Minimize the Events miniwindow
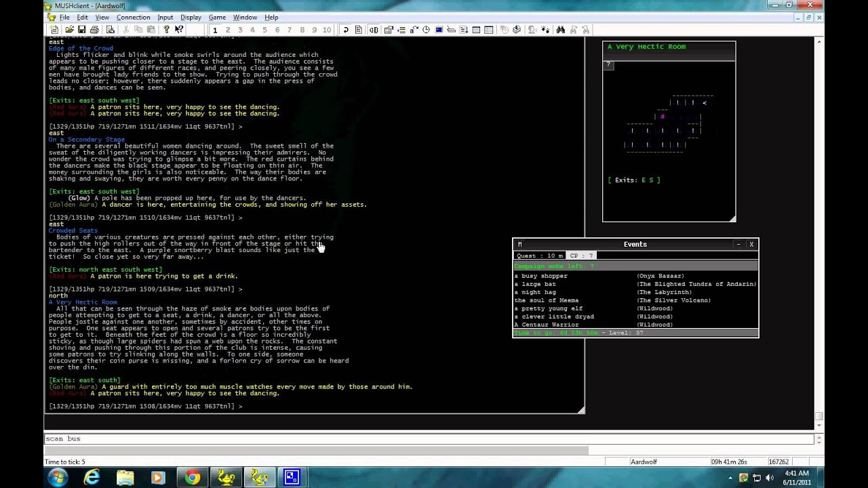 [x=738, y=244]
